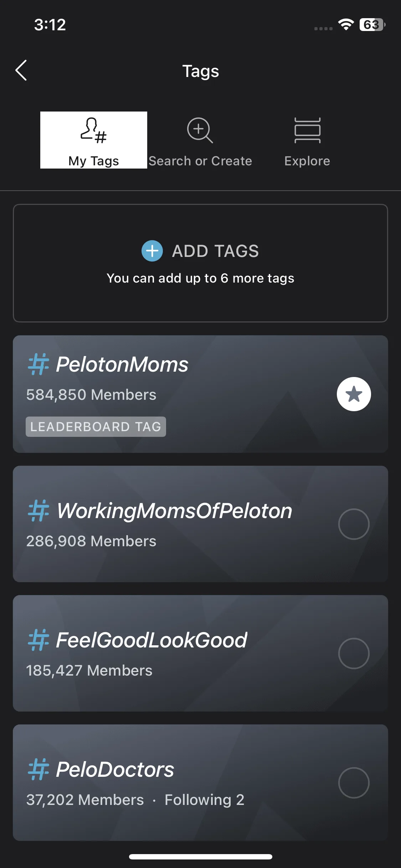
Task: Open Following 2 on PeloDoctors
Action: tap(204, 800)
